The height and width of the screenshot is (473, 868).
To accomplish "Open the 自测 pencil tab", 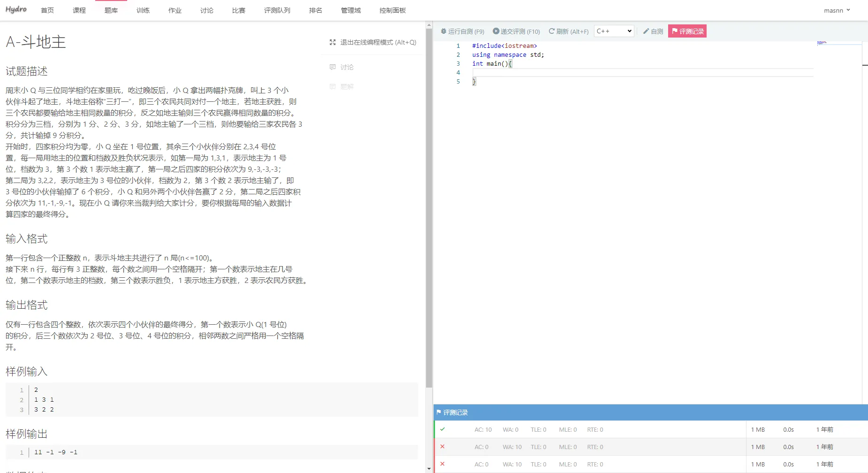I will point(653,31).
